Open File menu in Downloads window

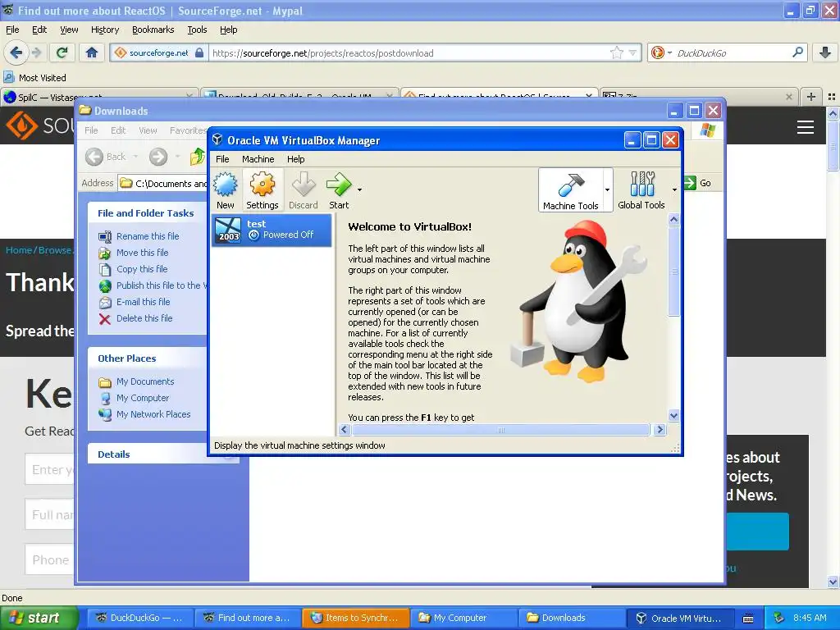(x=91, y=130)
